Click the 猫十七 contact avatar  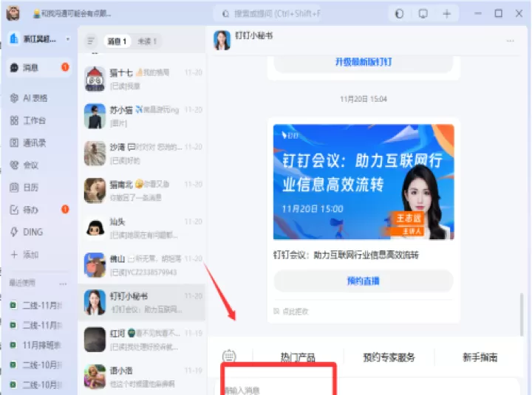(x=95, y=79)
